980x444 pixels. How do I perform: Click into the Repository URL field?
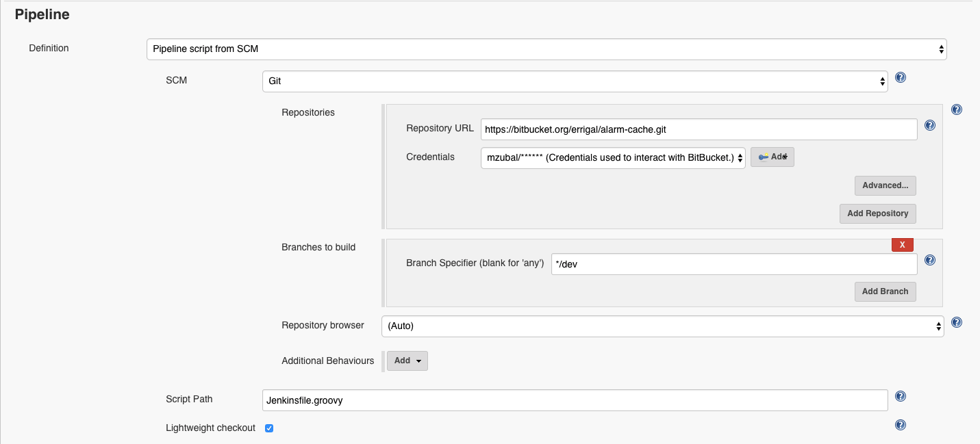click(x=699, y=129)
